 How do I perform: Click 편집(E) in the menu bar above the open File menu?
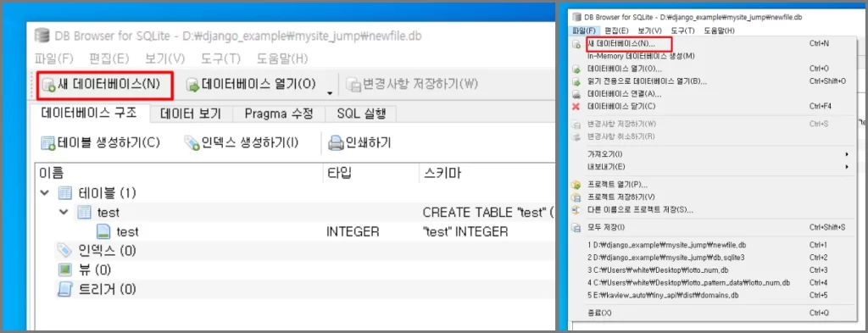coord(617,31)
